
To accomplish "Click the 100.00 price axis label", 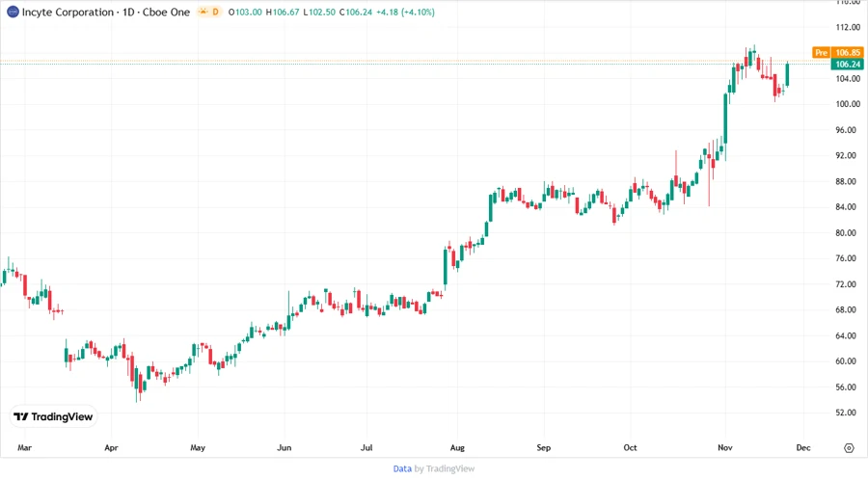I will click(x=848, y=104).
